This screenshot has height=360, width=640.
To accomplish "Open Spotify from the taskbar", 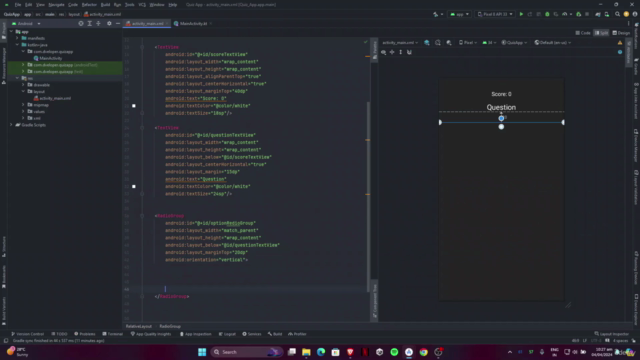I will coord(394,352).
